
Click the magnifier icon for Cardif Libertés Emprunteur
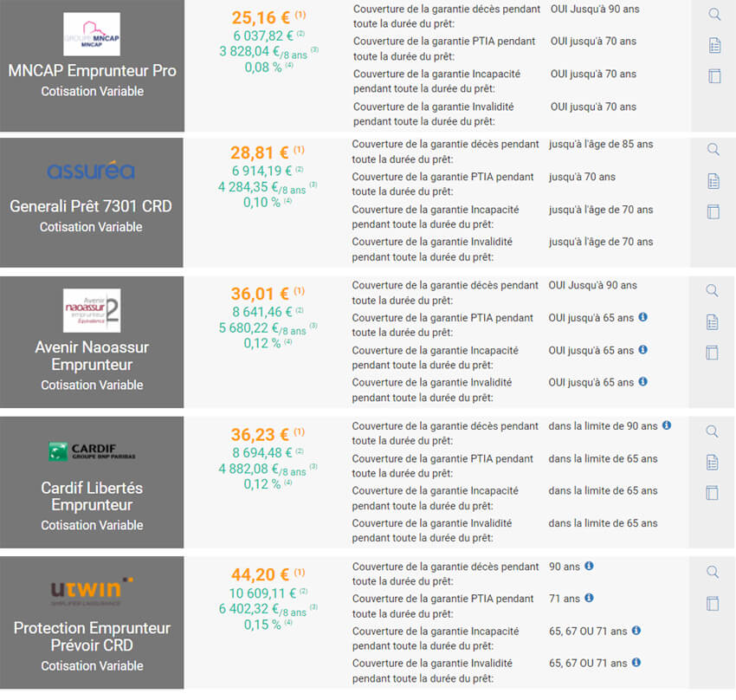tap(713, 431)
